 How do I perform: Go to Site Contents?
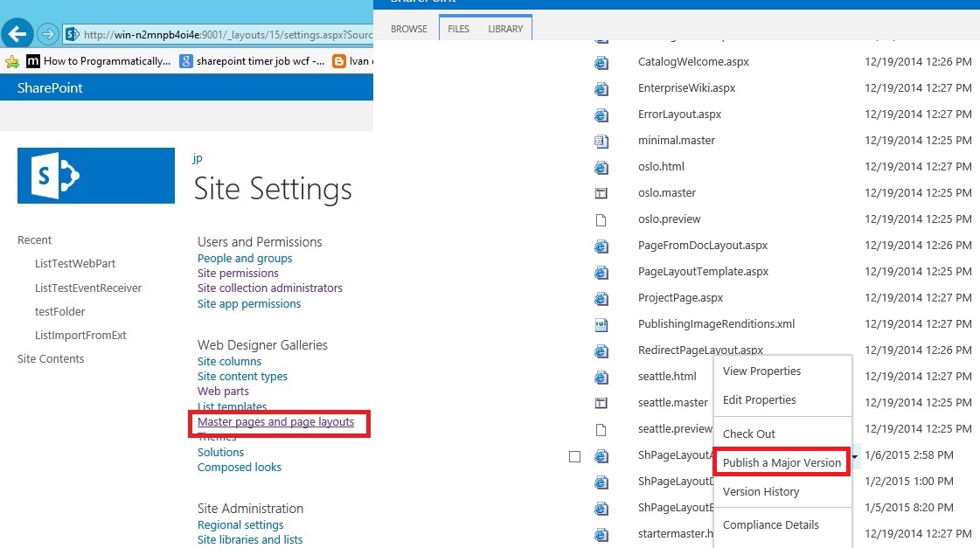[51, 359]
